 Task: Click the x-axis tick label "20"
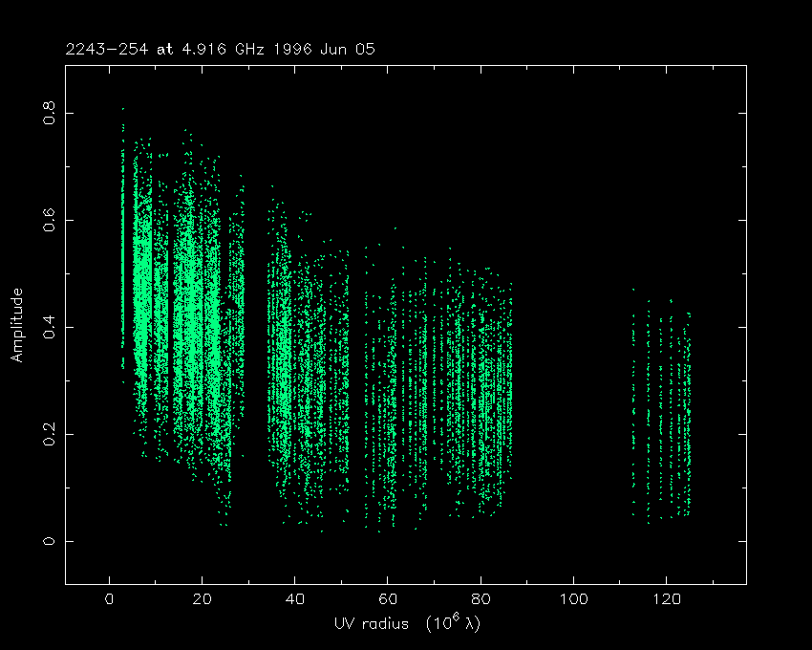pos(203,601)
